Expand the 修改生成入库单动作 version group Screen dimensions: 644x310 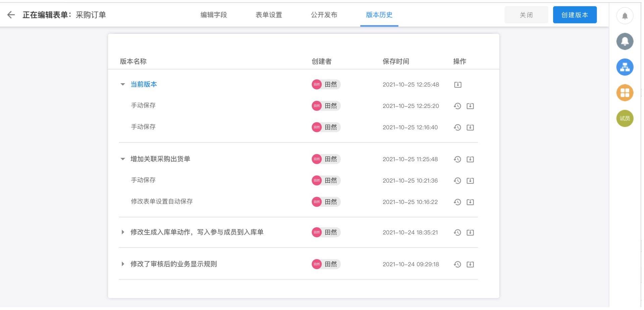click(x=123, y=232)
